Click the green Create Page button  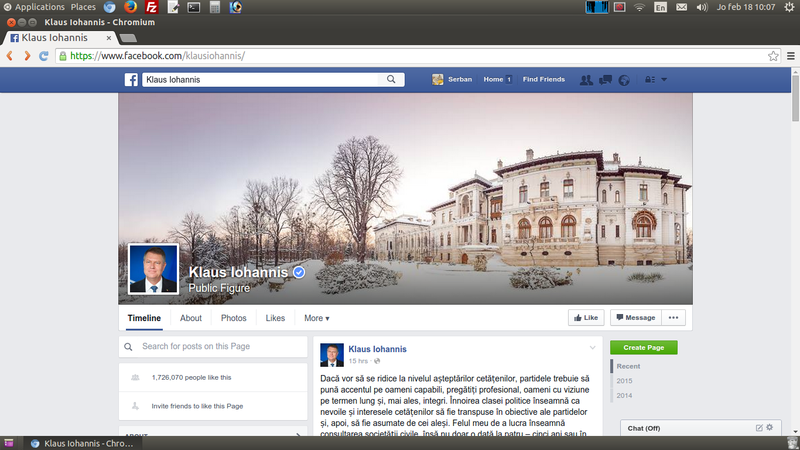(644, 347)
